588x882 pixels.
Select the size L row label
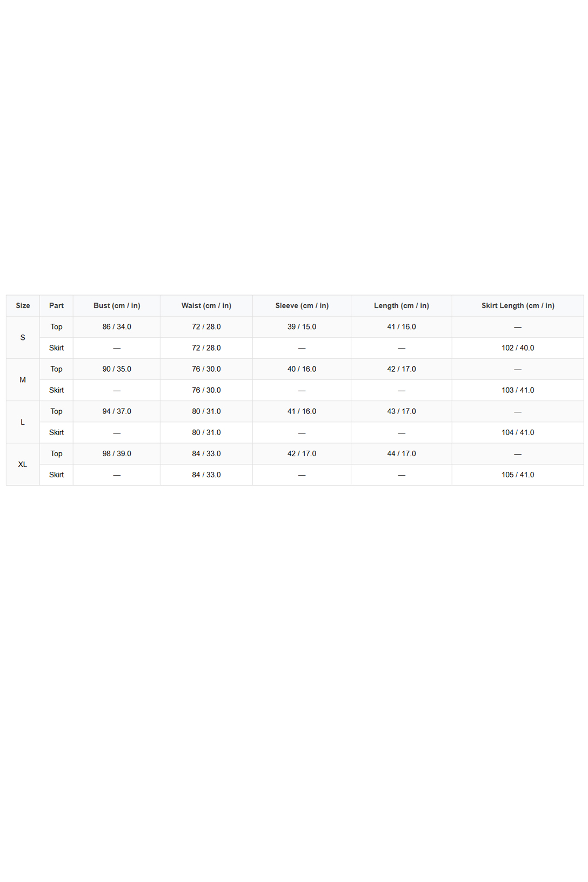[23, 422]
